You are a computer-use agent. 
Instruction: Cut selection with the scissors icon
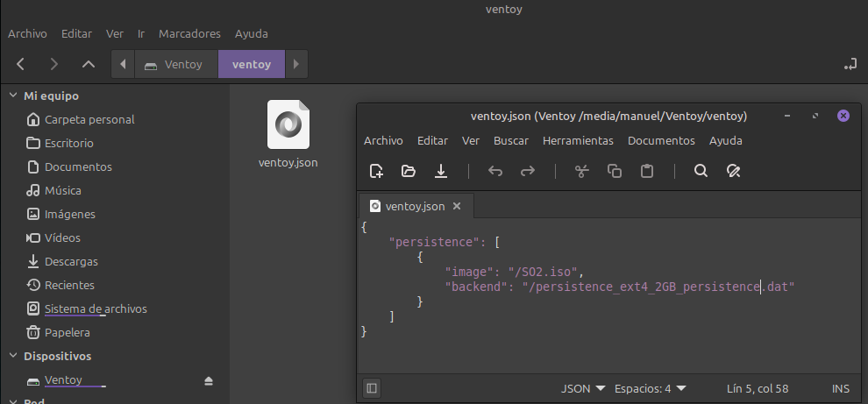(581, 171)
